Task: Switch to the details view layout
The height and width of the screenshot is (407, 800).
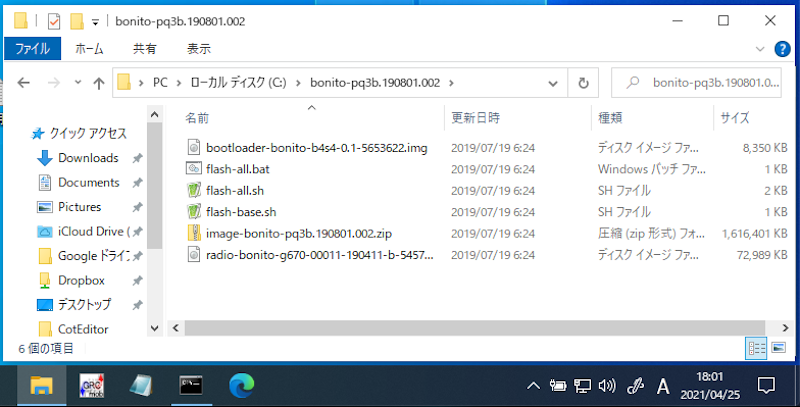Action: [x=757, y=348]
